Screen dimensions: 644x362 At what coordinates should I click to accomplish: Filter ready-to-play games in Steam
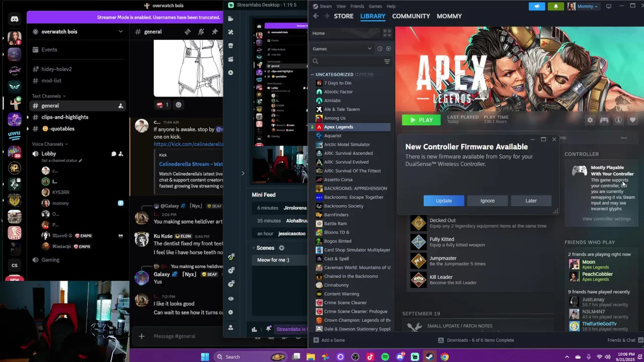pyautogui.click(x=388, y=49)
